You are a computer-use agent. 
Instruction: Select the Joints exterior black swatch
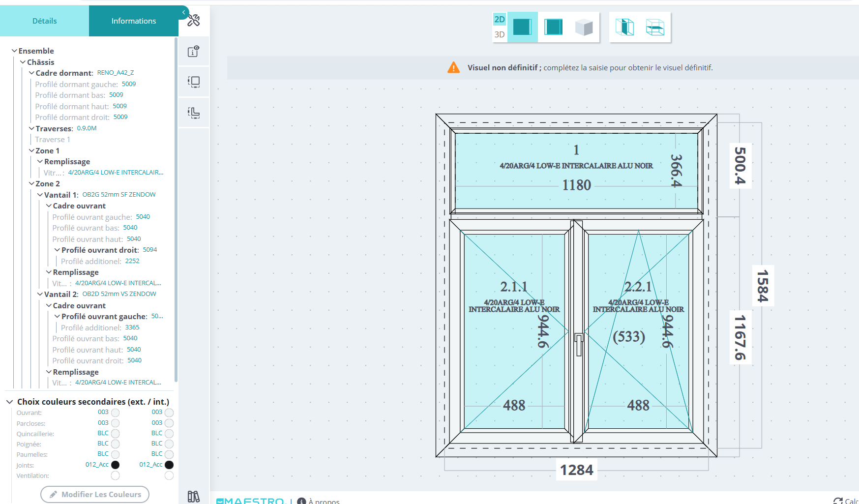click(x=116, y=465)
